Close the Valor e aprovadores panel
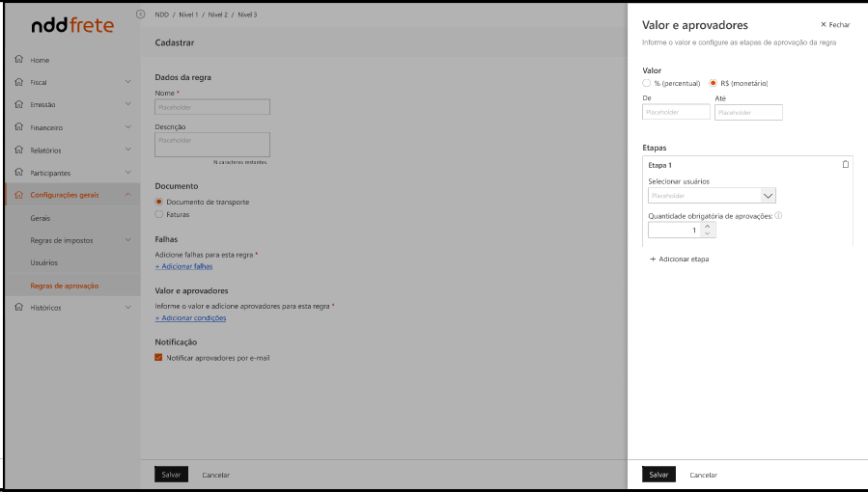The width and height of the screenshot is (868, 492). click(835, 25)
